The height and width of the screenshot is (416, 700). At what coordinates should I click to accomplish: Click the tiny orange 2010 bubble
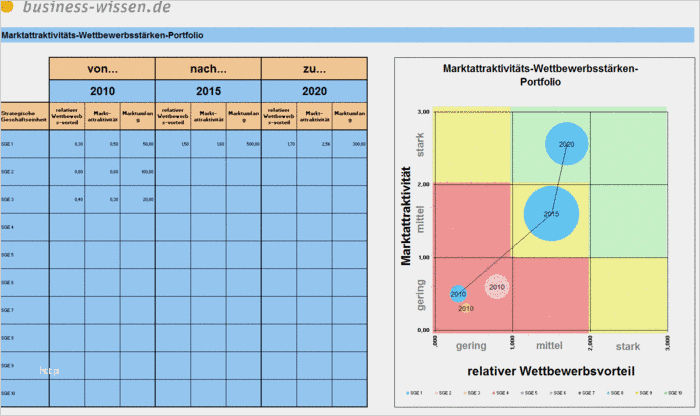pyautogui.click(x=466, y=308)
